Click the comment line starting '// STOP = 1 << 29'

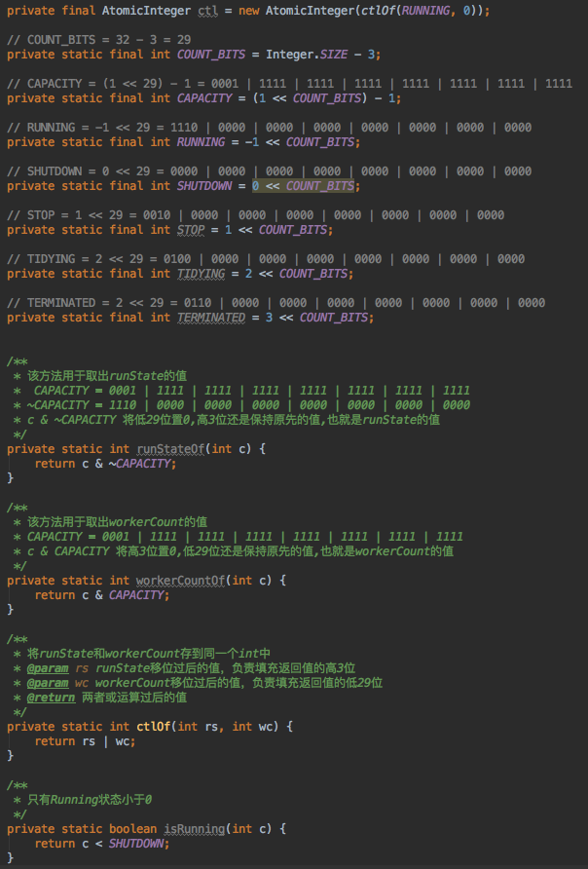point(255,215)
